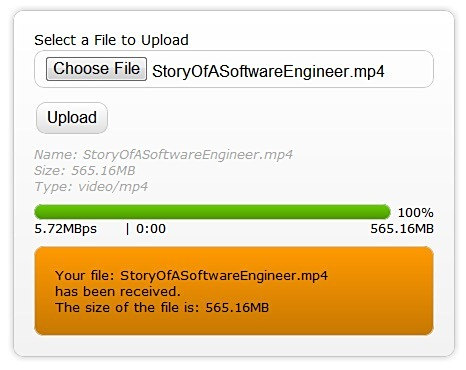Click 'Your file:' line in orange box
466x370 pixels.
coord(192,276)
